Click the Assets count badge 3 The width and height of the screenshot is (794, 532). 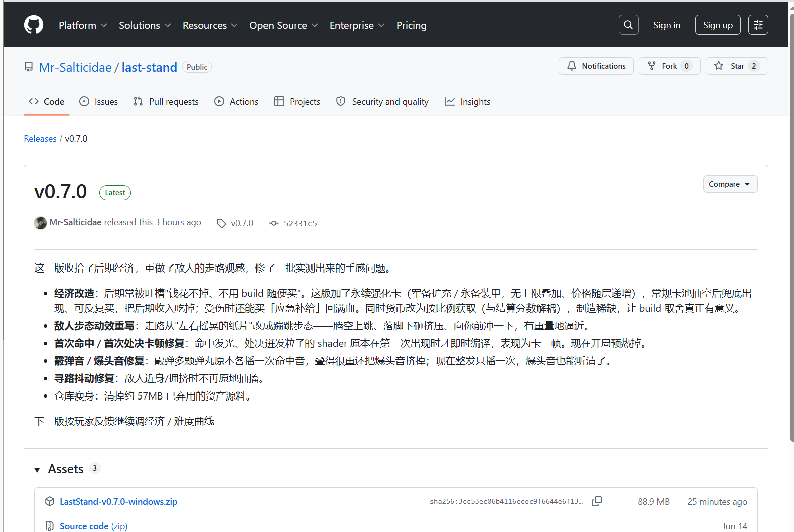click(x=95, y=468)
